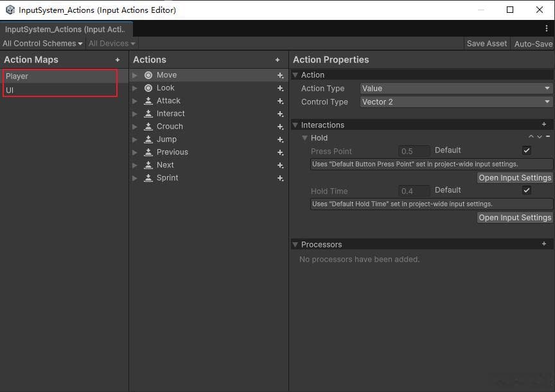The width and height of the screenshot is (555, 392).
Task: Add binding to the Move action
Action: click(280, 75)
